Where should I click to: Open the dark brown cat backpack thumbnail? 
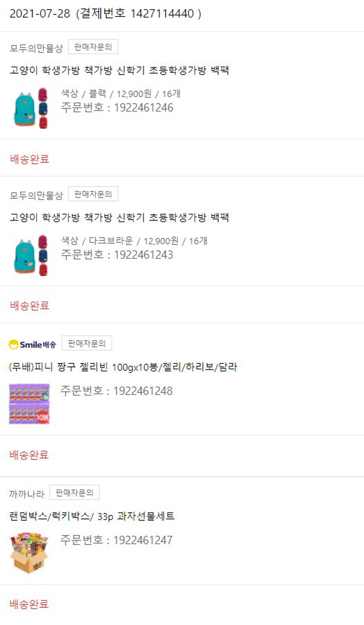pos(30,255)
